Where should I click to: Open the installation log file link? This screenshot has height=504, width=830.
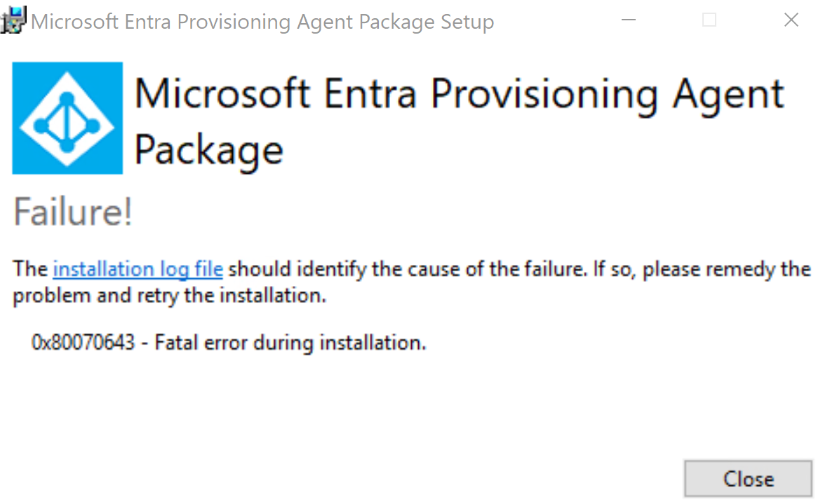tap(138, 269)
